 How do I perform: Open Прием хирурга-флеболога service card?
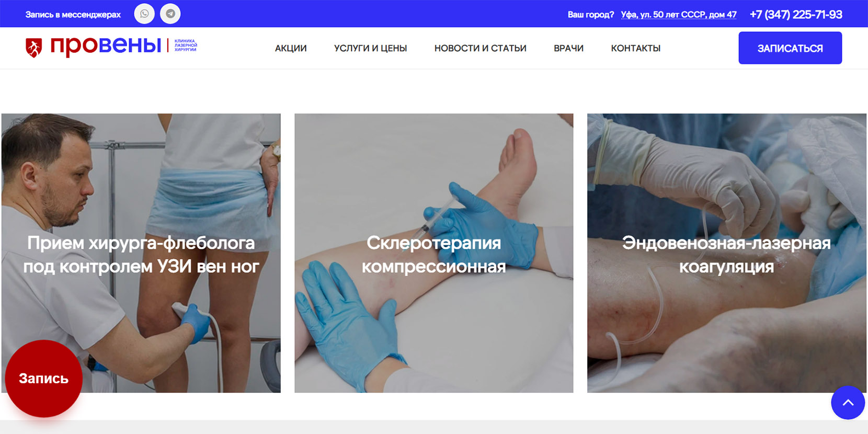tap(141, 253)
